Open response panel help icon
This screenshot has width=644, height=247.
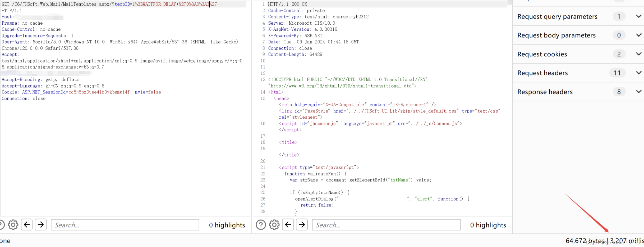click(x=261, y=225)
